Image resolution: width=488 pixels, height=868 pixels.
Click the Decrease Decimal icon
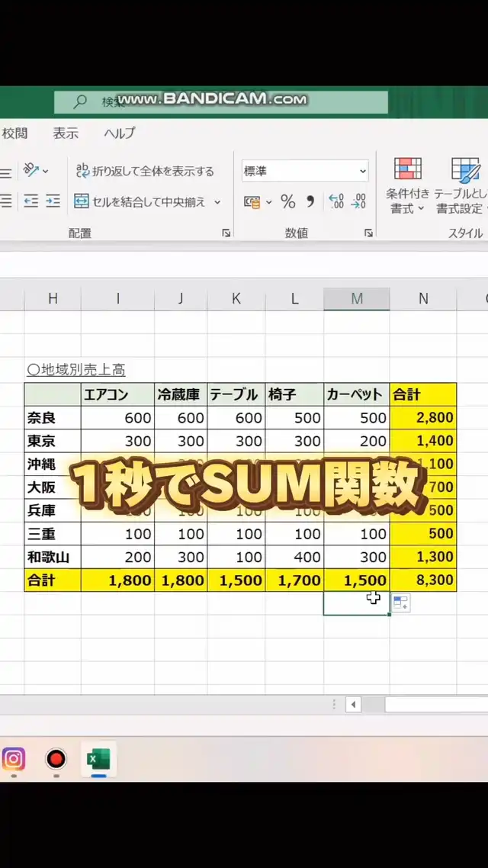click(x=358, y=201)
